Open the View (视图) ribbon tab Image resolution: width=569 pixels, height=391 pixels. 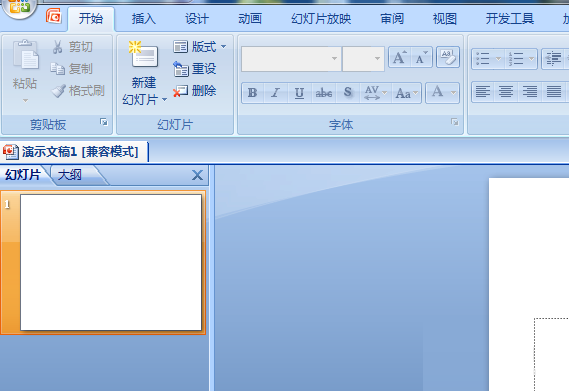click(x=445, y=19)
